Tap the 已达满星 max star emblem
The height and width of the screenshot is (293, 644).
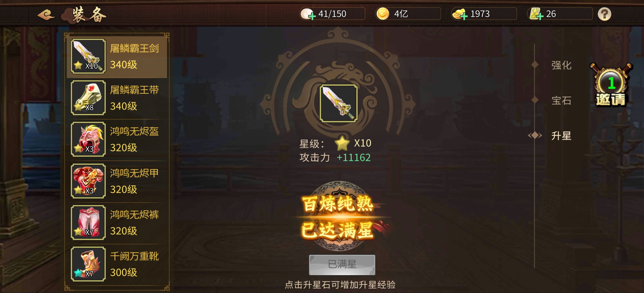click(x=338, y=217)
